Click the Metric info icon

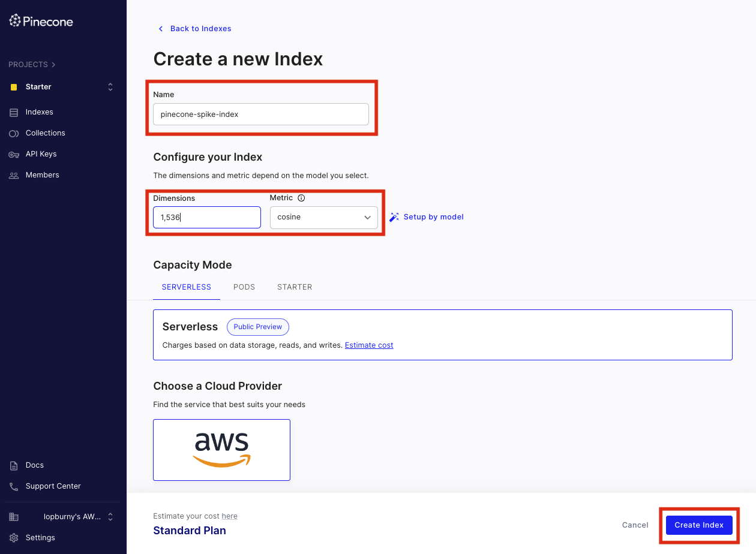click(x=300, y=198)
